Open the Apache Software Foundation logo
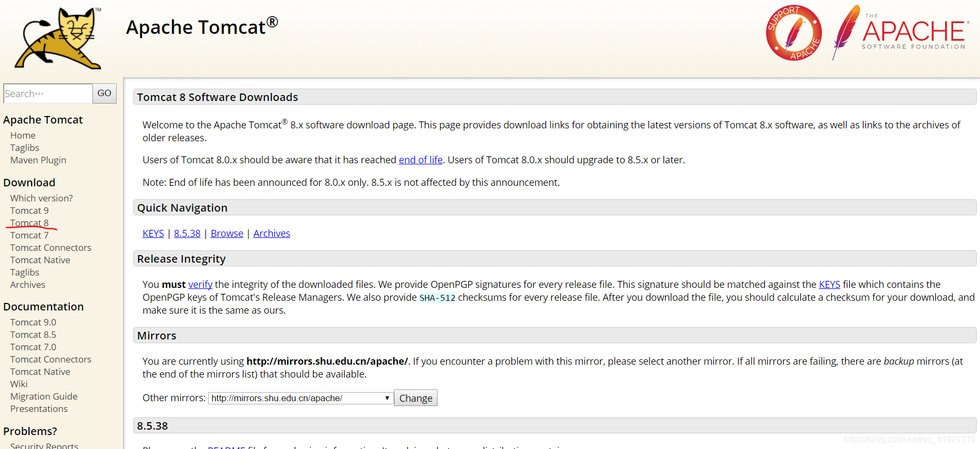The image size is (980, 449). coord(902,33)
